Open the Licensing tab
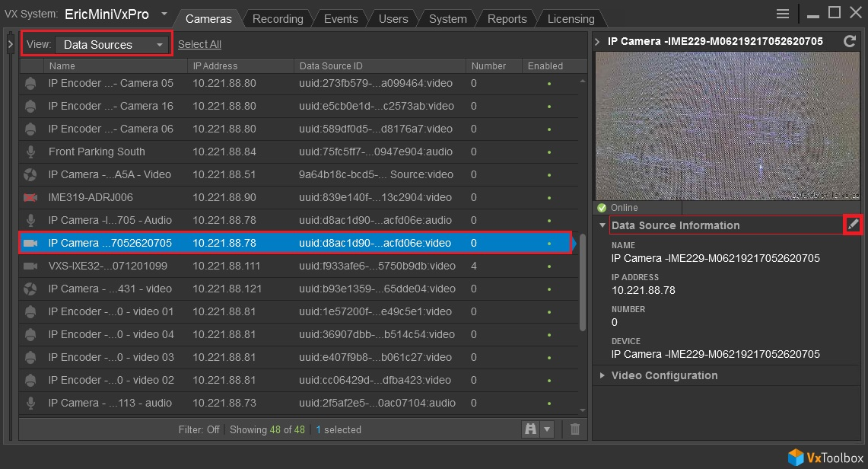The image size is (868, 469). 571,18
